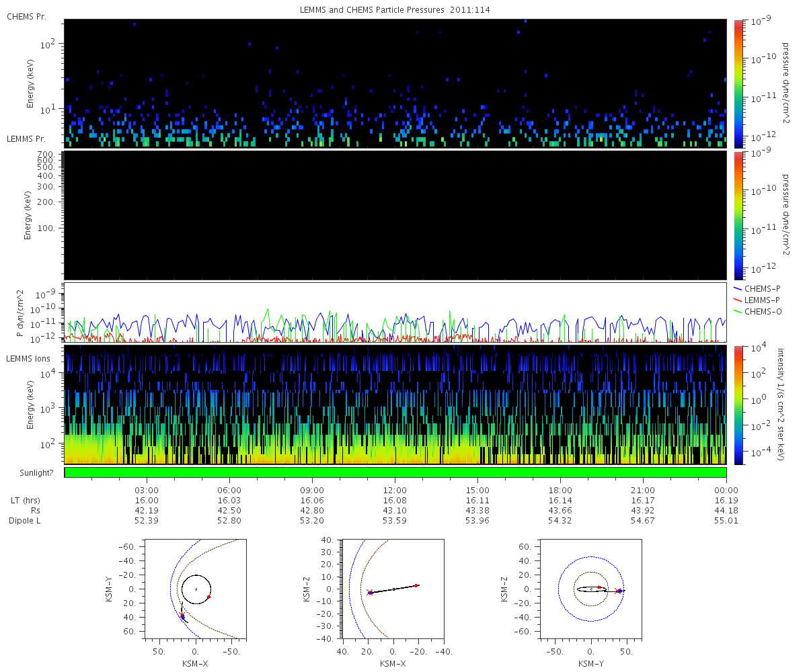Click the red X marker in the KSM-X/KSM-Z plot
Screen dimensions: 807x672
click(369, 593)
